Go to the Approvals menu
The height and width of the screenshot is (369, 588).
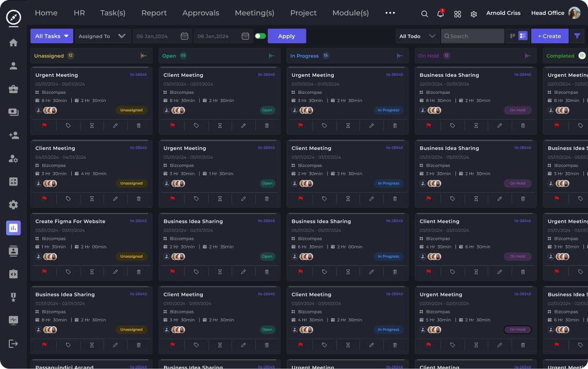pyautogui.click(x=201, y=13)
